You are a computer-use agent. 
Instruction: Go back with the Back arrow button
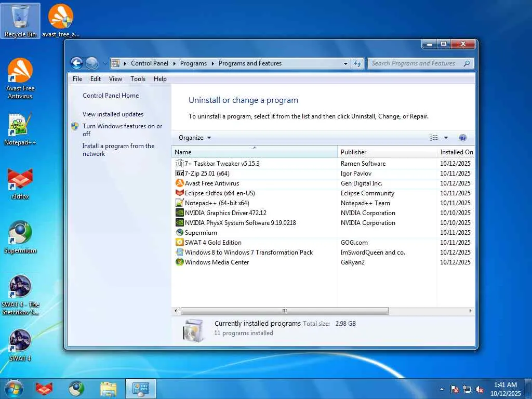[77, 63]
